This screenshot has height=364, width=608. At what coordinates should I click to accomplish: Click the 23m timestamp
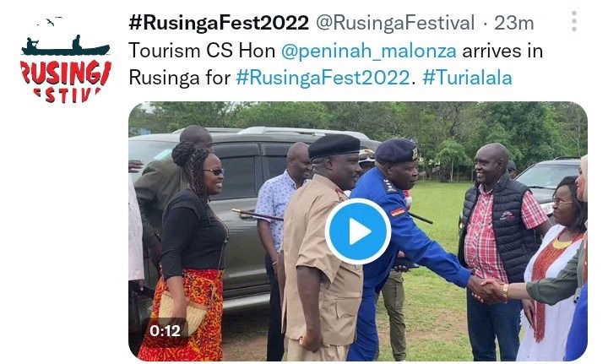(513, 24)
